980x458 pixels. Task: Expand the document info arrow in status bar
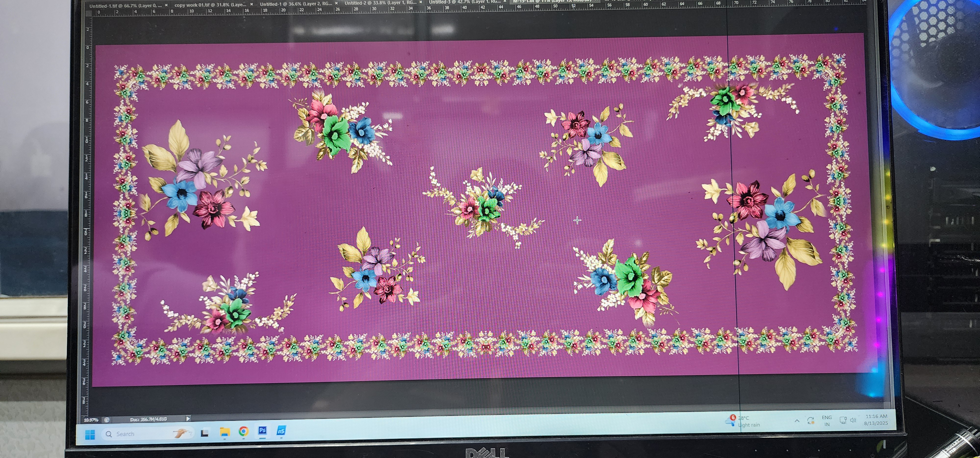[188, 419]
